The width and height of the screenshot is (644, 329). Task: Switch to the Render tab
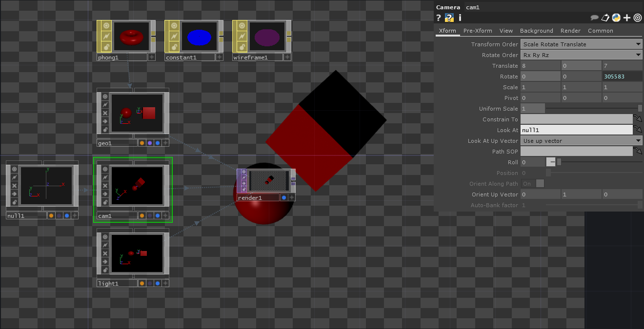(x=570, y=31)
